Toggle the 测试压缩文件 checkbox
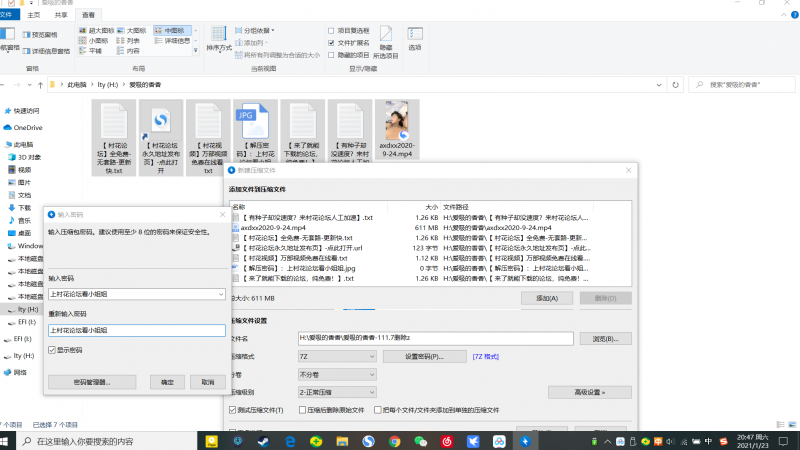Viewport: 800px width, 450px height. (x=234, y=410)
